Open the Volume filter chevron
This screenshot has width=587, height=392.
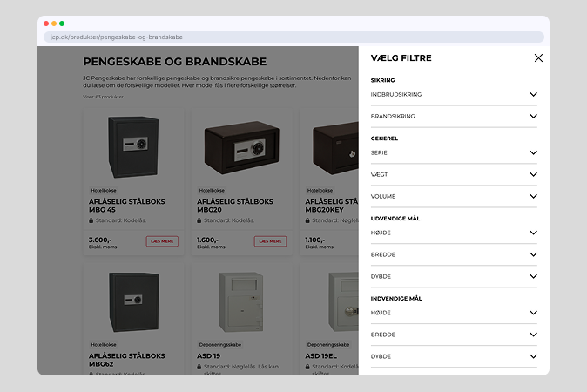[533, 197]
